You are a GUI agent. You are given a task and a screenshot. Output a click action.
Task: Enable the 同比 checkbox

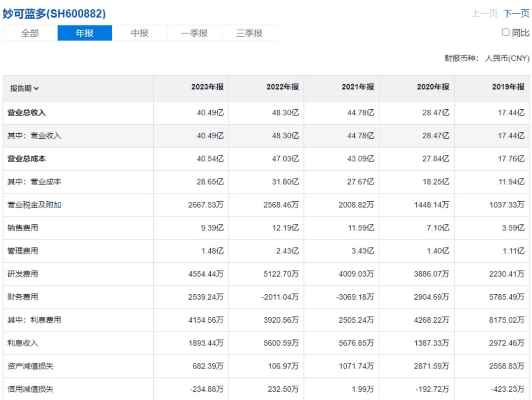click(506, 32)
